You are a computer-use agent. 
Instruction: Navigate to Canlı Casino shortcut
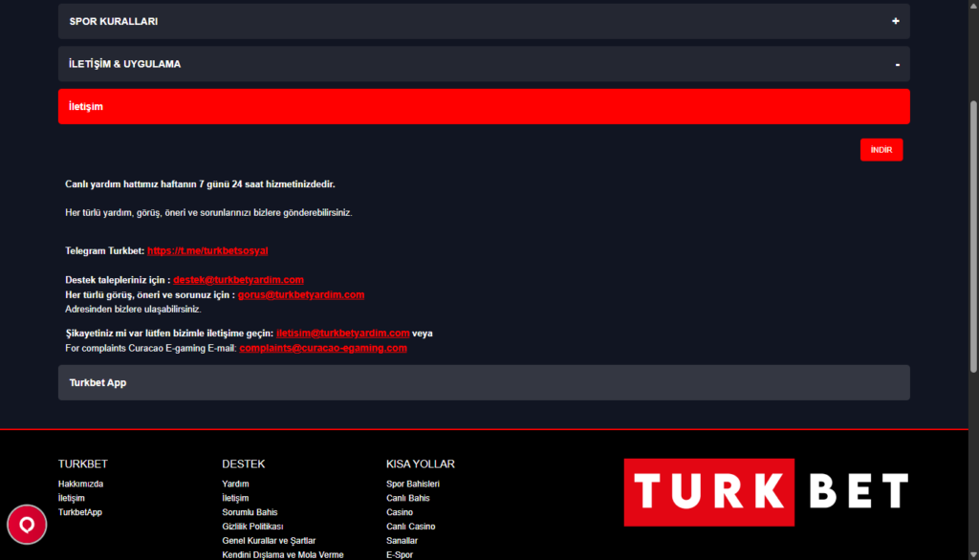pyautogui.click(x=410, y=527)
